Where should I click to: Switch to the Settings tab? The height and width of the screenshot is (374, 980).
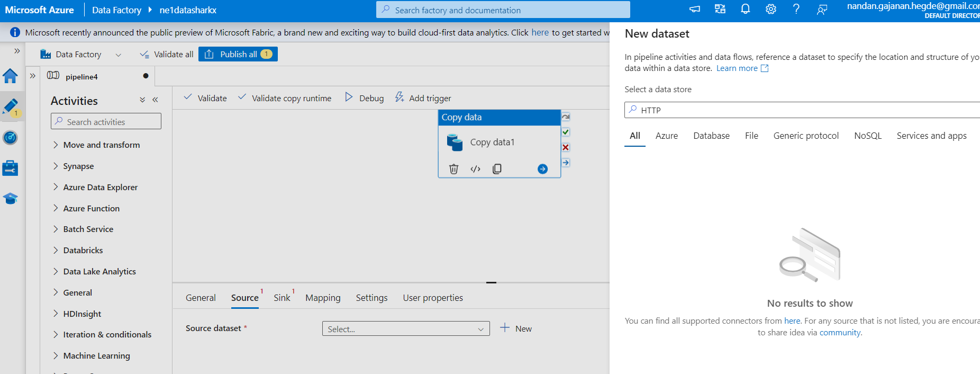(x=371, y=298)
